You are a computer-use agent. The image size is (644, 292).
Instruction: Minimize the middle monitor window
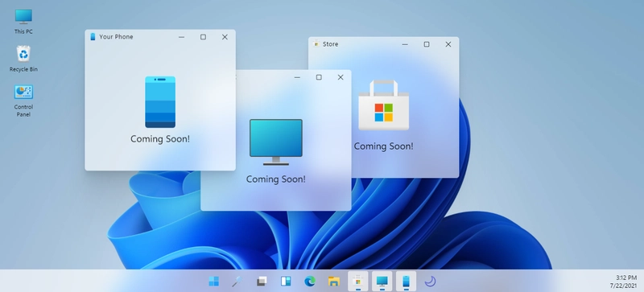(x=297, y=77)
